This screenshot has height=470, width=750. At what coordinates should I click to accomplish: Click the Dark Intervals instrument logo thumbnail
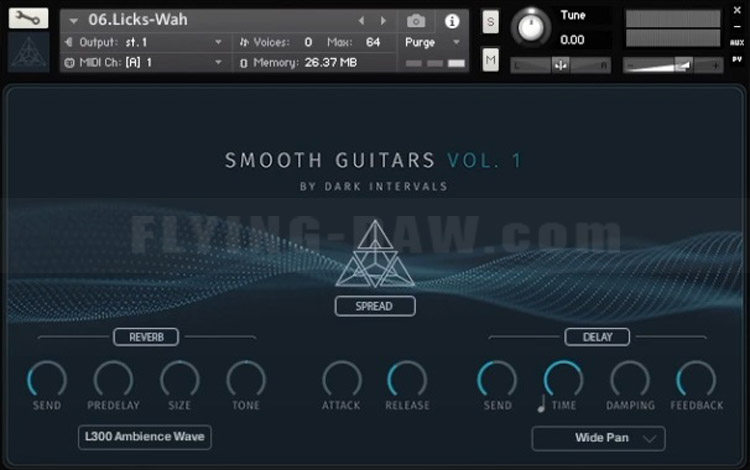pyautogui.click(x=29, y=52)
